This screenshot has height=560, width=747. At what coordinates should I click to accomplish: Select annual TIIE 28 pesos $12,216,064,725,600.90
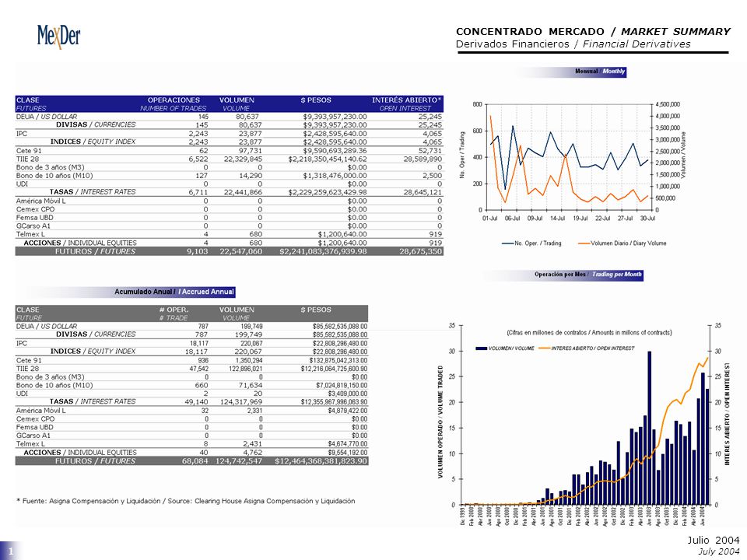pyautogui.click(x=334, y=369)
